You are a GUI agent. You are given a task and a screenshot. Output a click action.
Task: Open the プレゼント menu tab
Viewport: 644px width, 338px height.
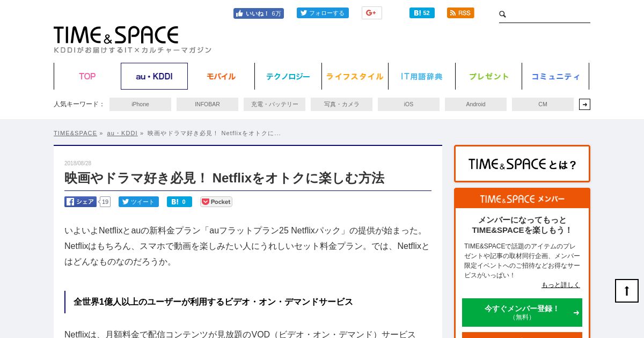point(489,76)
